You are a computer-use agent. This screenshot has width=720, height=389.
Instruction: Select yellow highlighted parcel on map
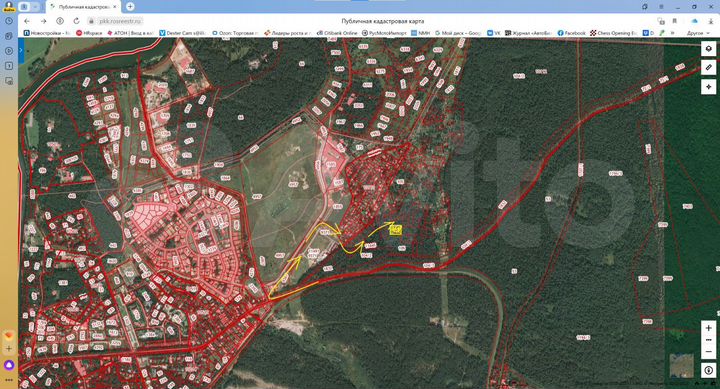[395, 230]
